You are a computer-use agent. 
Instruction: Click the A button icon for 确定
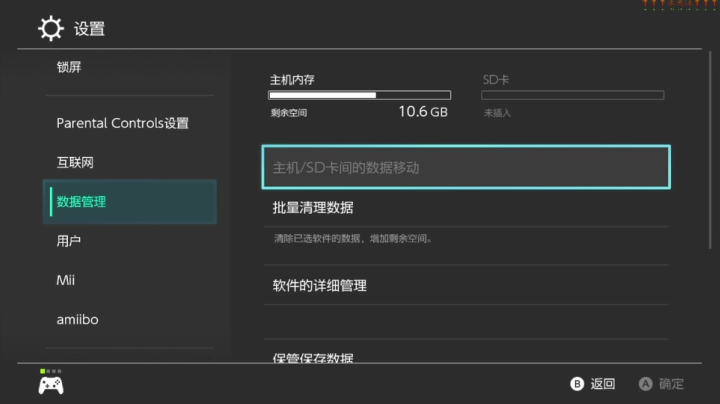coord(645,384)
